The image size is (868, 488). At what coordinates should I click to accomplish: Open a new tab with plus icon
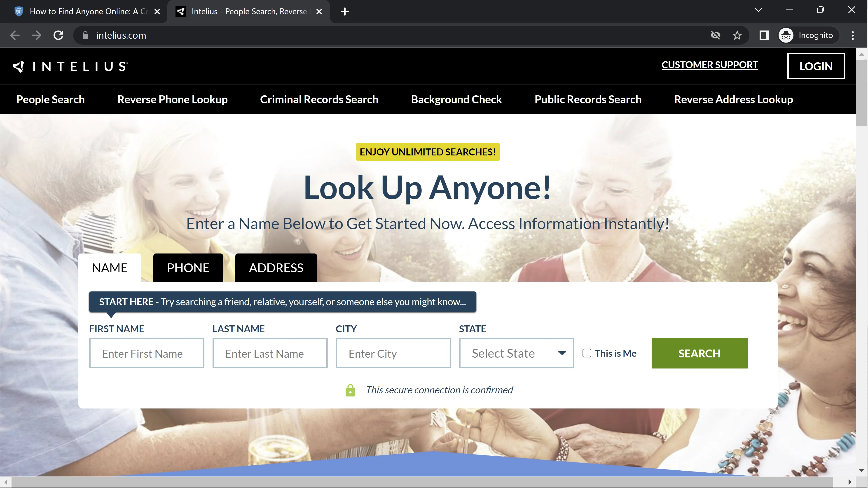pos(344,12)
